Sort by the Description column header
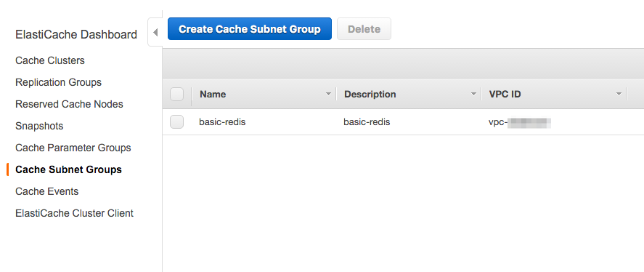Image resolution: width=644 pixels, height=272 pixels. click(370, 95)
